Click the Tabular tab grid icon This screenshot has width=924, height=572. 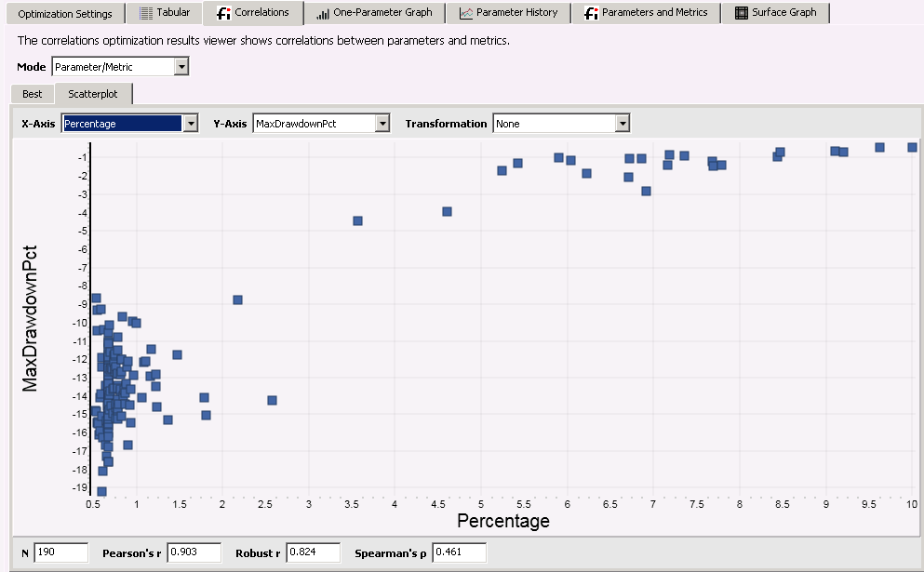click(146, 13)
